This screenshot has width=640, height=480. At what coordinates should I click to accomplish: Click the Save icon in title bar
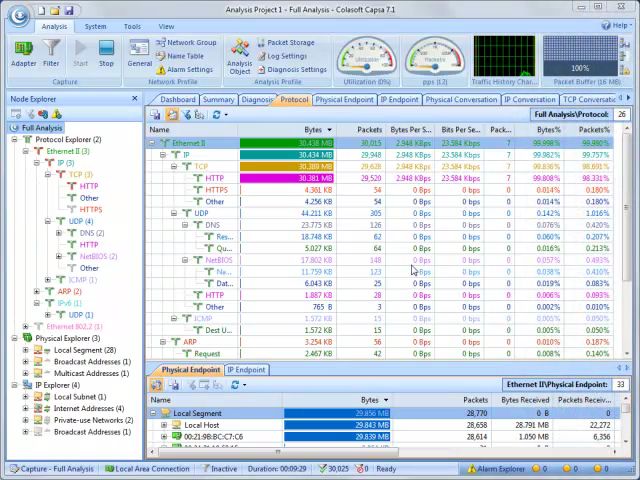tap(69, 10)
